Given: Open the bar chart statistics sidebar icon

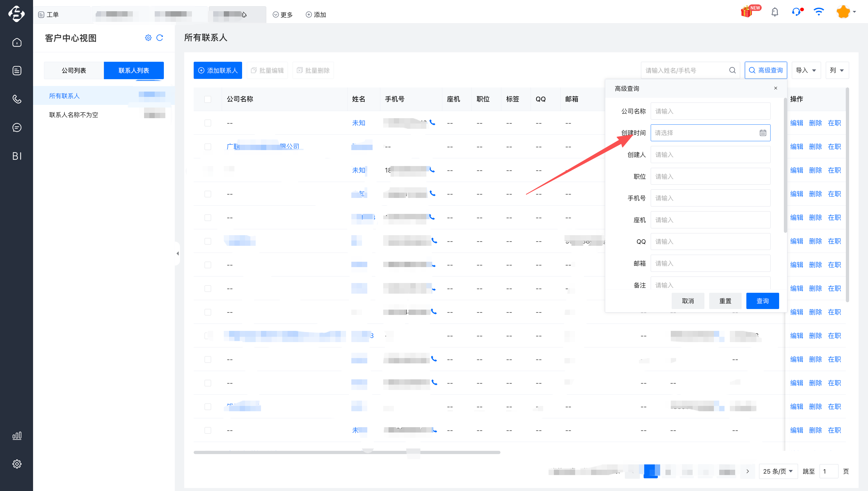Looking at the screenshot, I should point(17,435).
